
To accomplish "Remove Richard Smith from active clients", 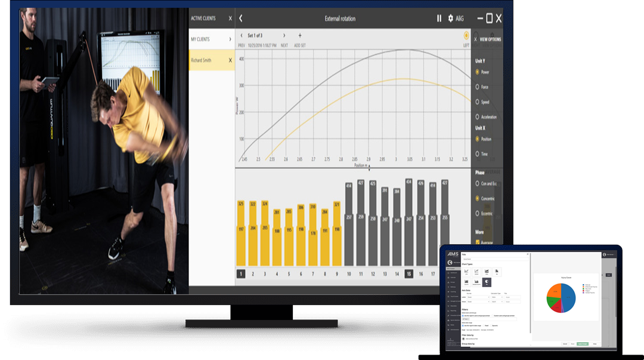I will pyautogui.click(x=230, y=60).
